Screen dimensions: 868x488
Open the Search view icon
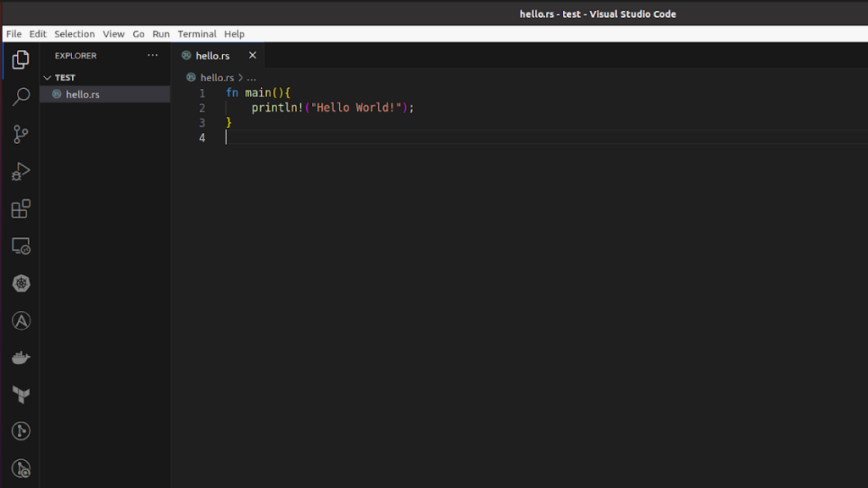pyautogui.click(x=20, y=97)
